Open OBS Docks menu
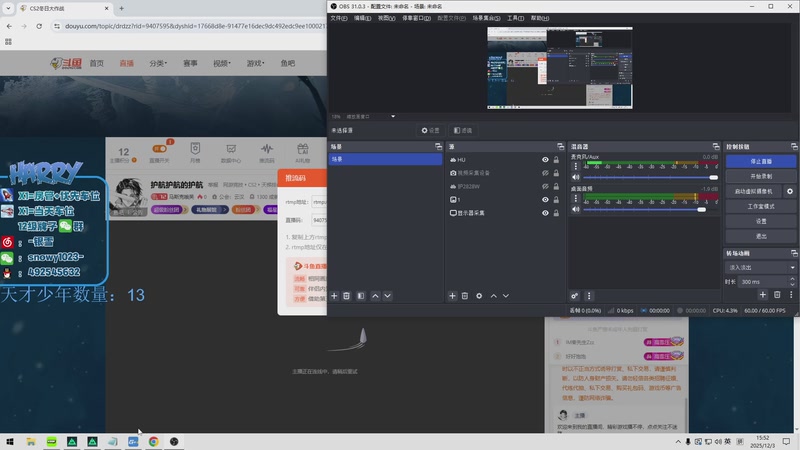The image size is (800, 450). [x=416, y=18]
